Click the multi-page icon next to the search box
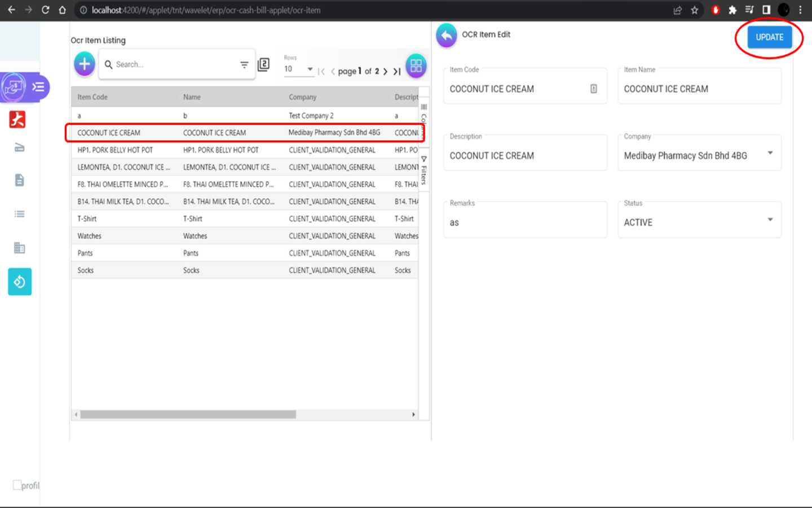 coord(263,65)
